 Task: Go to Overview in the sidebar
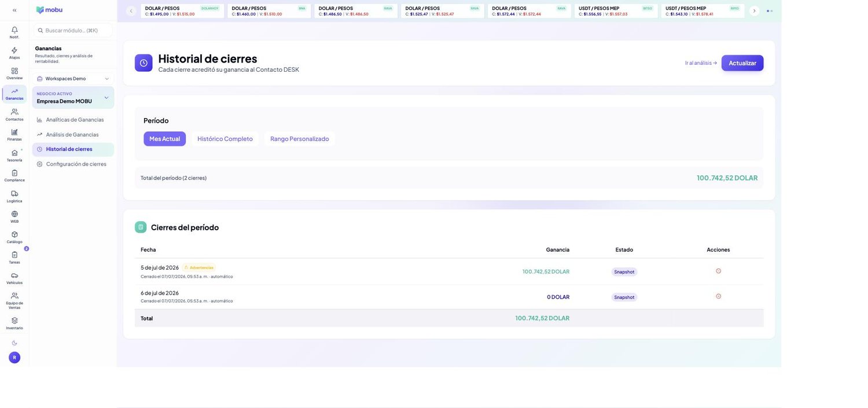pos(14,73)
